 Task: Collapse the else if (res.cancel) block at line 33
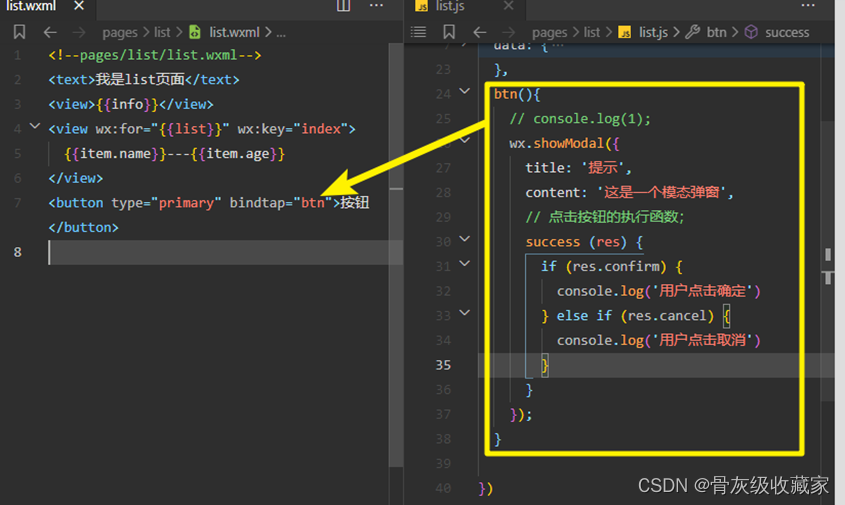pyautogui.click(x=465, y=313)
